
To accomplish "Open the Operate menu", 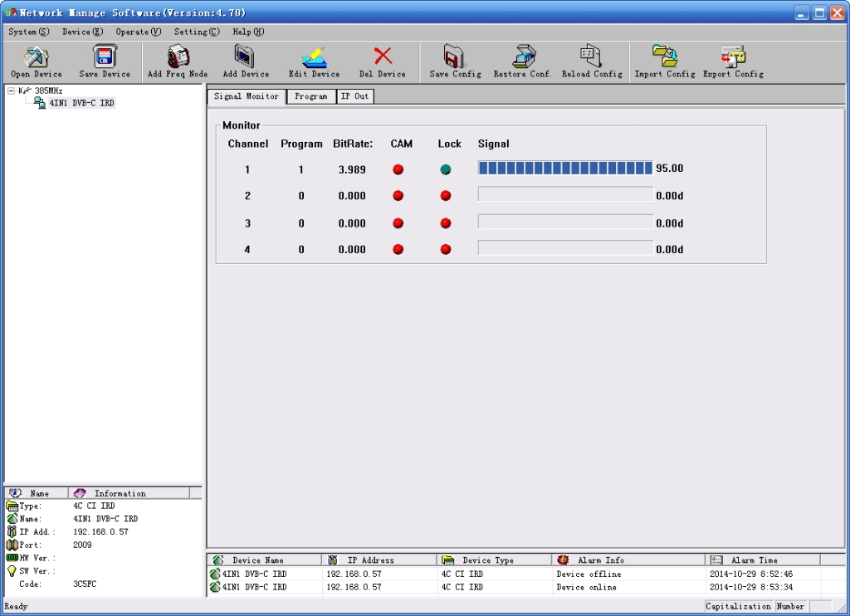I will click(x=138, y=32).
